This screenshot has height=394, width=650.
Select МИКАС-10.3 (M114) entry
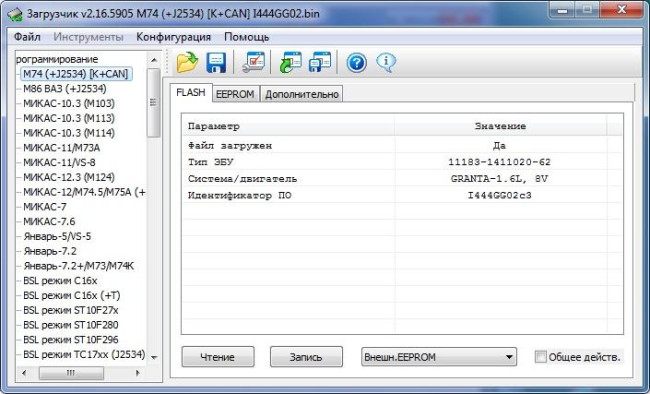pyautogui.click(x=69, y=133)
